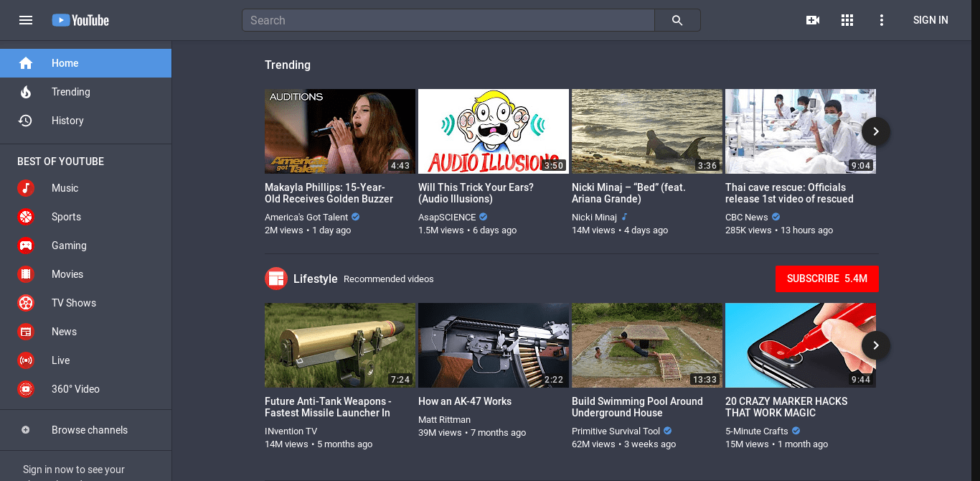Viewport: 980px width, 481px height.
Task: Click Primitive Survival Tool verified badge
Action: (668, 431)
